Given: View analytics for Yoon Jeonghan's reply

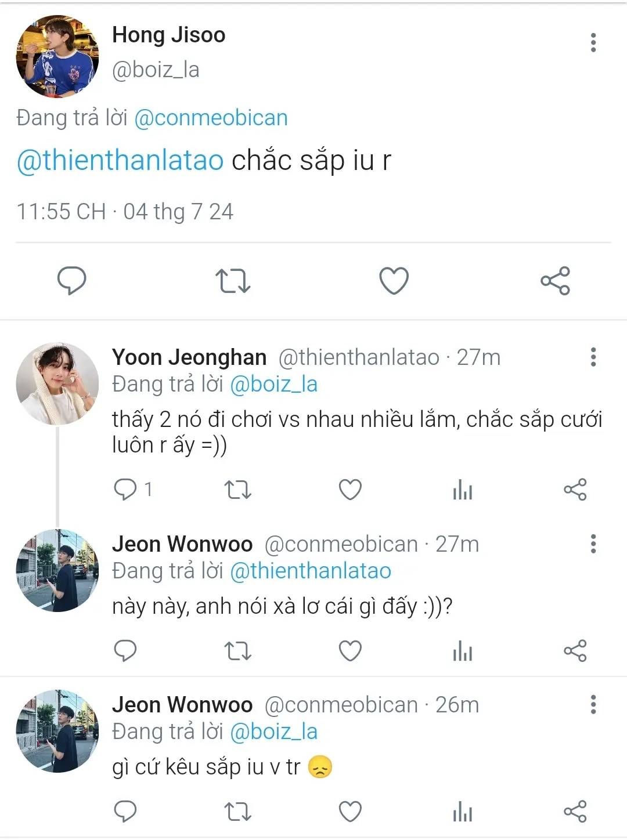Looking at the screenshot, I should [x=463, y=490].
